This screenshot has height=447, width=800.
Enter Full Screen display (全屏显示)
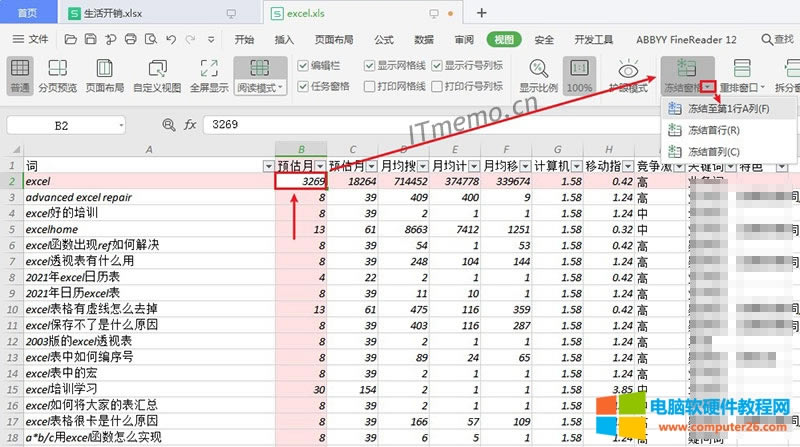pyautogui.click(x=208, y=75)
